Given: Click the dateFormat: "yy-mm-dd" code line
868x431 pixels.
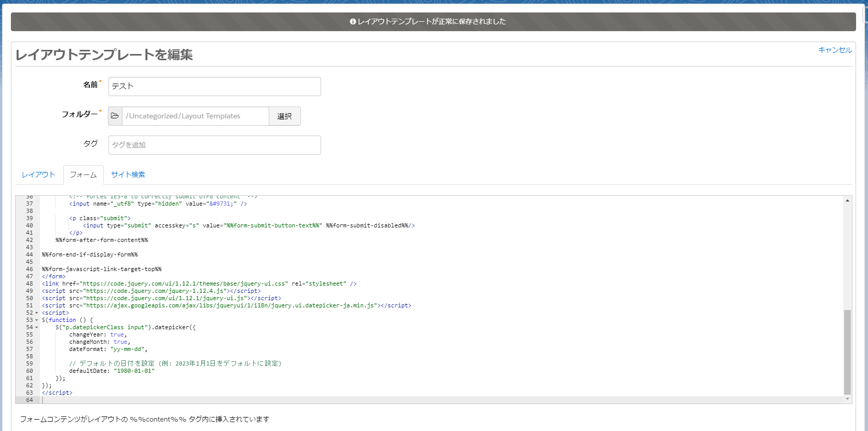Looking at the screenshot, I should pos(108,349).
